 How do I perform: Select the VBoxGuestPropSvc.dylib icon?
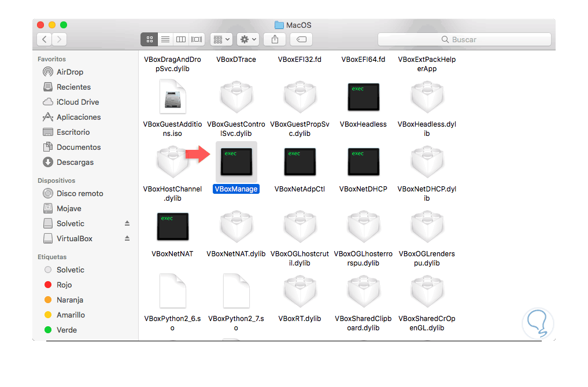(x=299, y=97)
